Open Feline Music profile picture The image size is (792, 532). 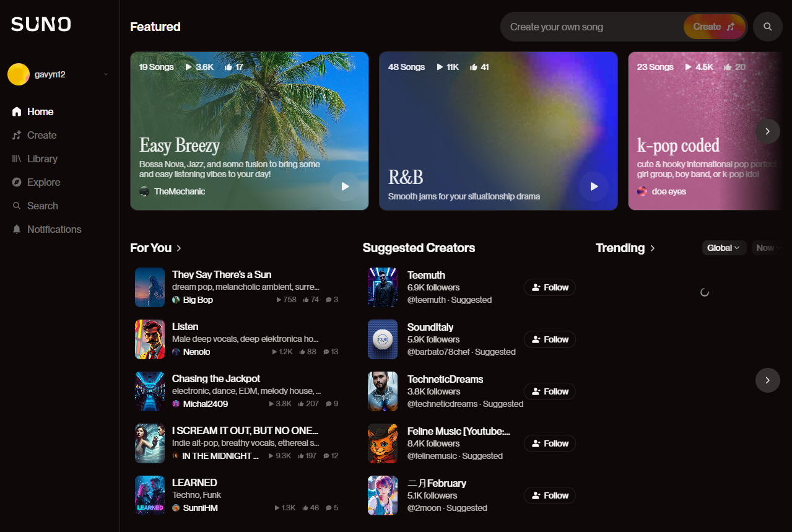383,443
